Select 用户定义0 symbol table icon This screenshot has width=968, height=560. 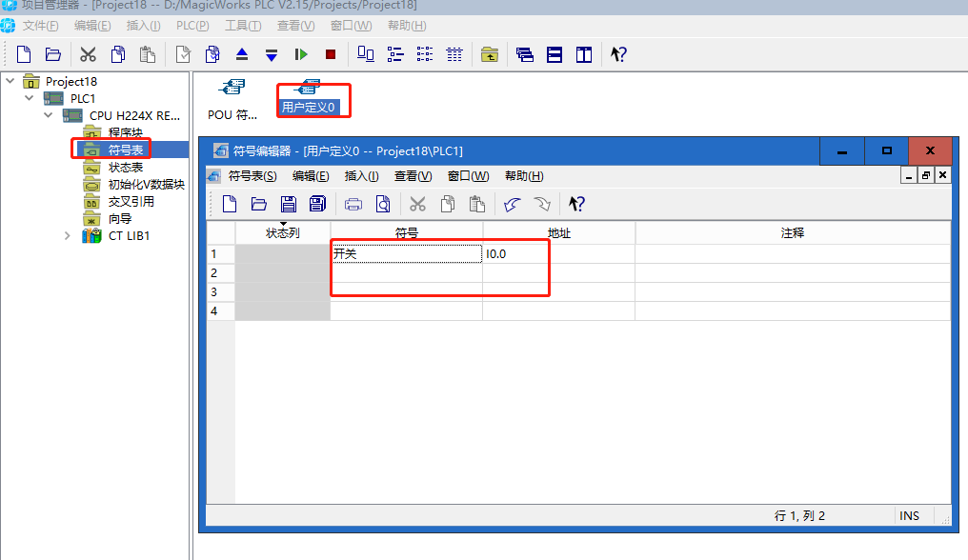point(308,99)
